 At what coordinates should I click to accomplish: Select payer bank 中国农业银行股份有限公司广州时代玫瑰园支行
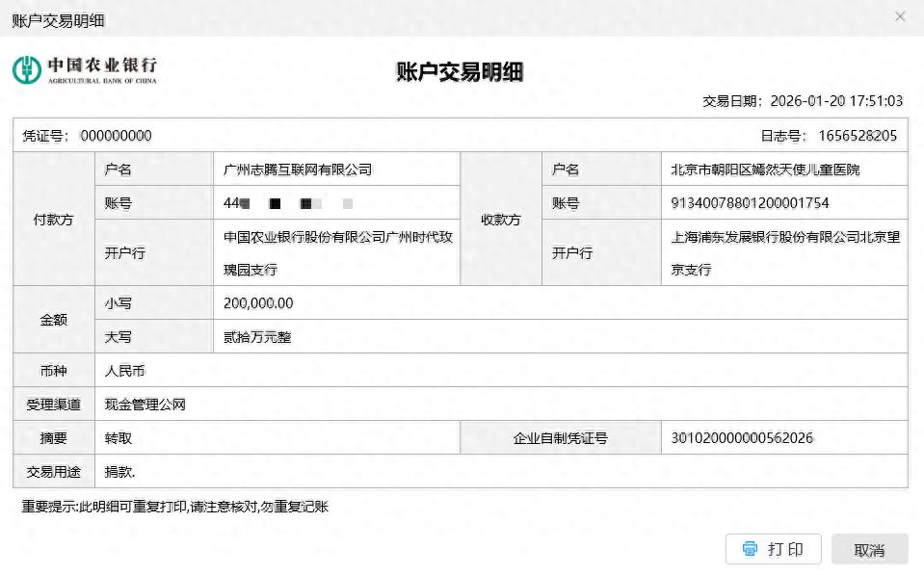(337, 253)
